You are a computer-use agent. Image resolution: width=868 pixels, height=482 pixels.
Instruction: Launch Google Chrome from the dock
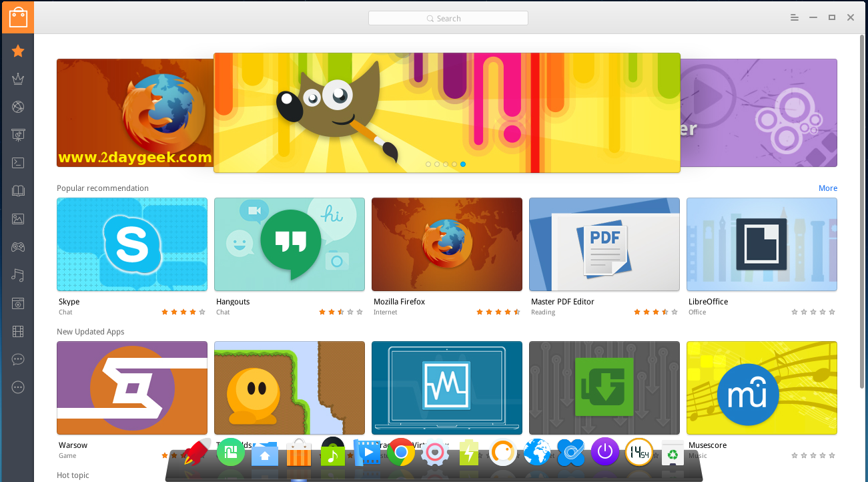click(401, 453)
